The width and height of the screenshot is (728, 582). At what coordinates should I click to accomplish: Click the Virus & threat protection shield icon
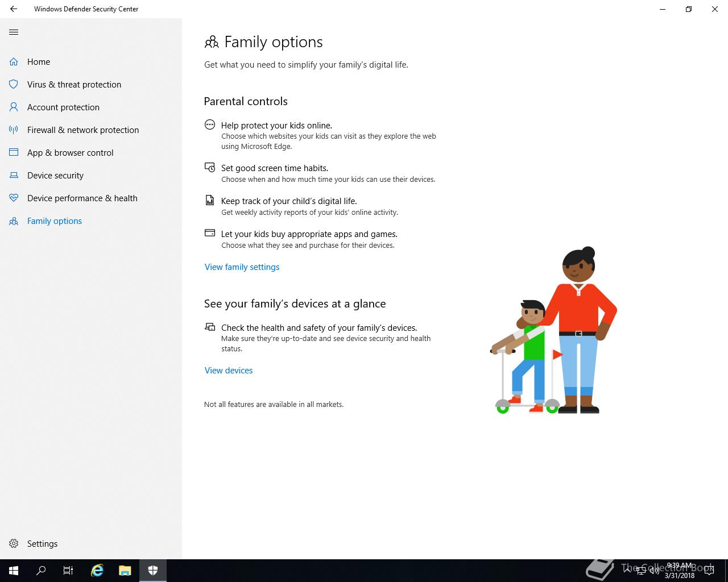[x=14, y=84]
